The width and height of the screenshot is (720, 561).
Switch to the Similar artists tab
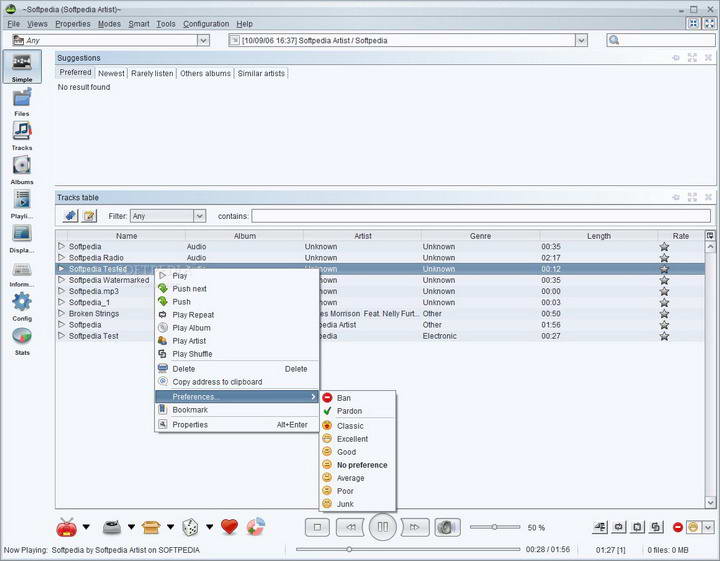point(260,73)
